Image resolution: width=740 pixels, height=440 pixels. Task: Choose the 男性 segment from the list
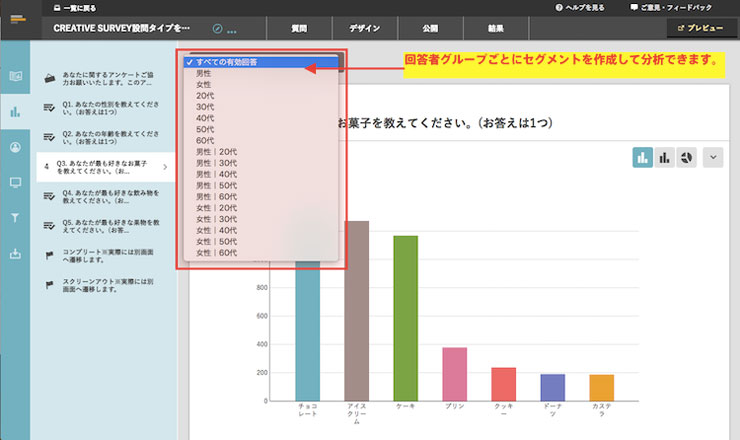(x=204, y=74)
